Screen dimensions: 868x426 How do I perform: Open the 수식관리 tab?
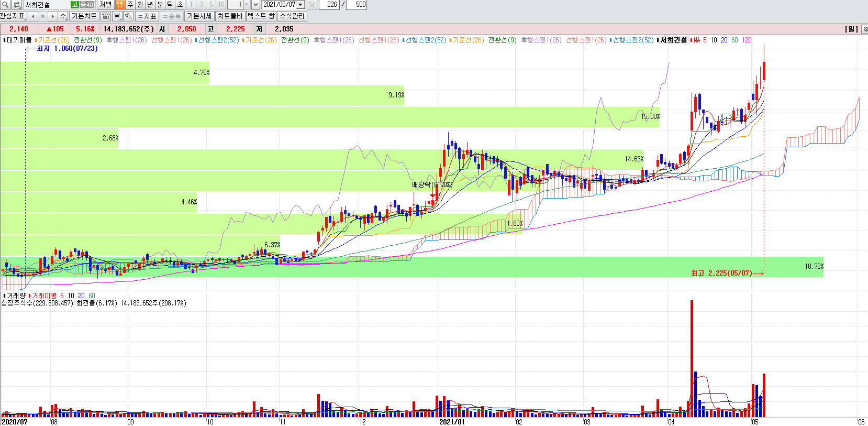tap(292, 16)
